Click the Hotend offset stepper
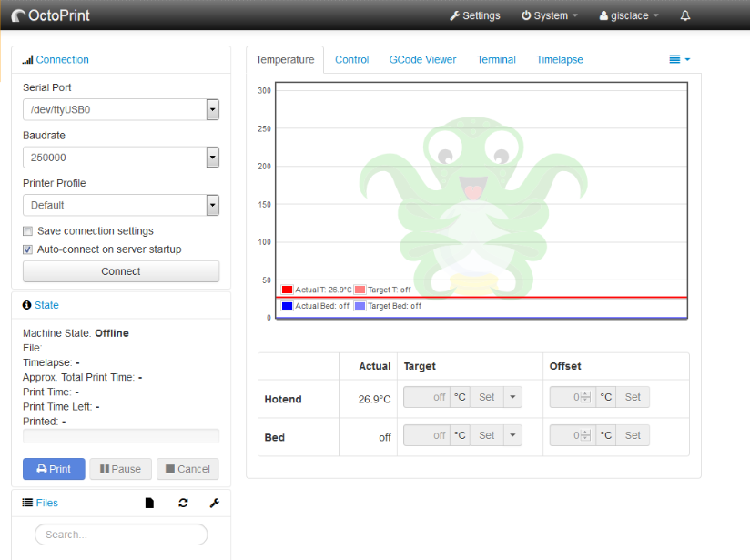This screenshot has width=750, height=560. coord(586,397)
